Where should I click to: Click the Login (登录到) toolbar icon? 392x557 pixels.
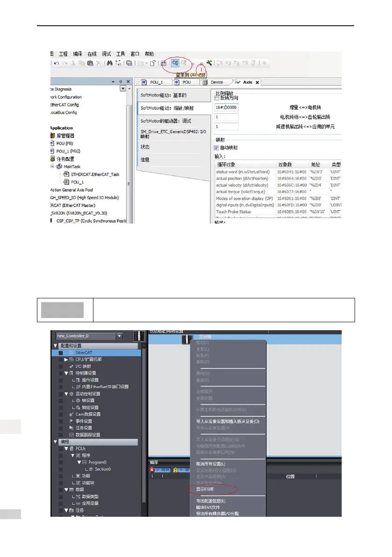[175, 63]
